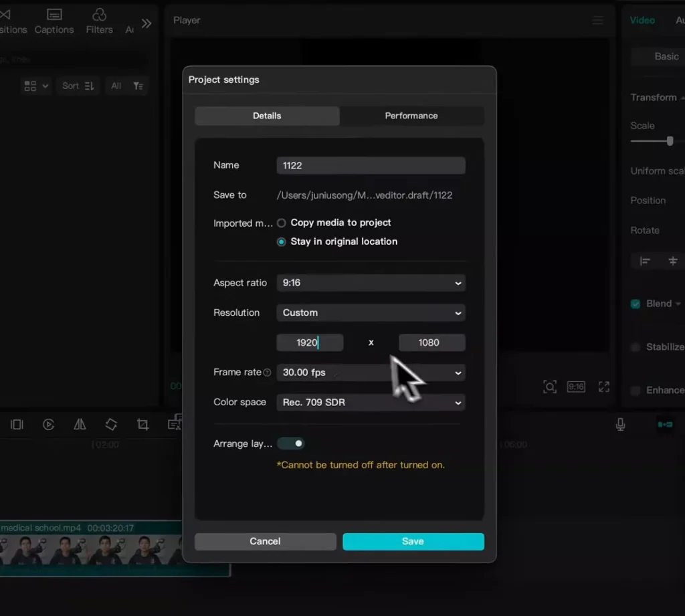Image resolution: width=685 pixels, height=616 pixels.
Task: Expand the Frame rate dropdown
Action: click(371, 373)
